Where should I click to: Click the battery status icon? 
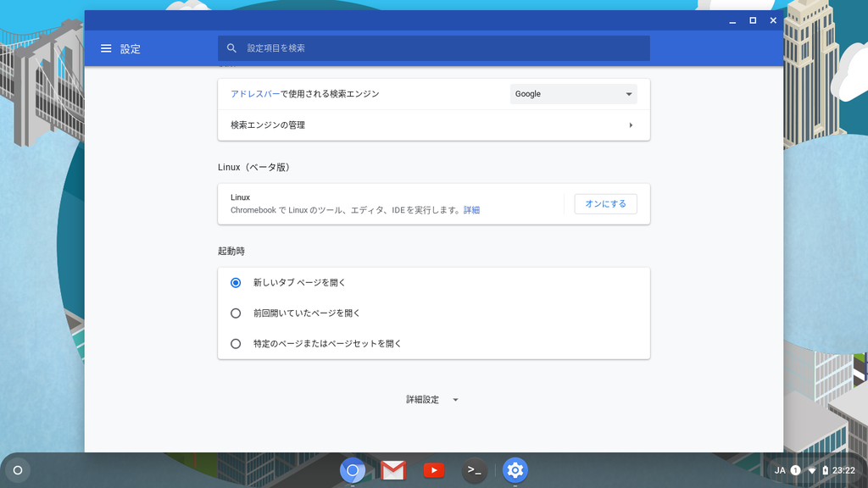(x=825, y=470)
